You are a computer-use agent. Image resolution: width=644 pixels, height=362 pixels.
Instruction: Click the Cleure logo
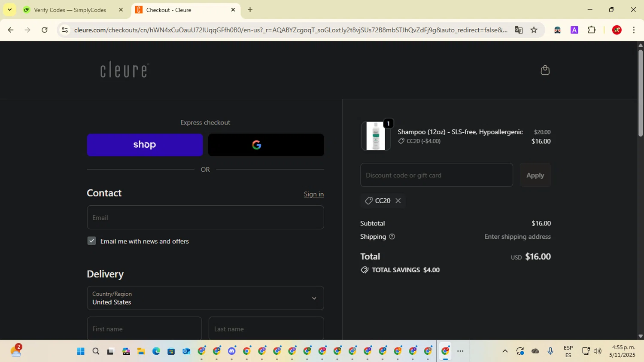pyautogui.click(x=125, y=70)
